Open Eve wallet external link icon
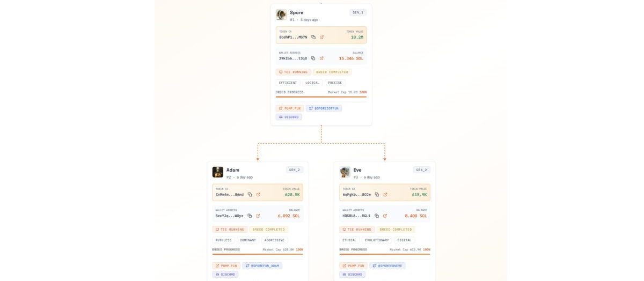Screen dimensions: 644x281 (385, 216)
